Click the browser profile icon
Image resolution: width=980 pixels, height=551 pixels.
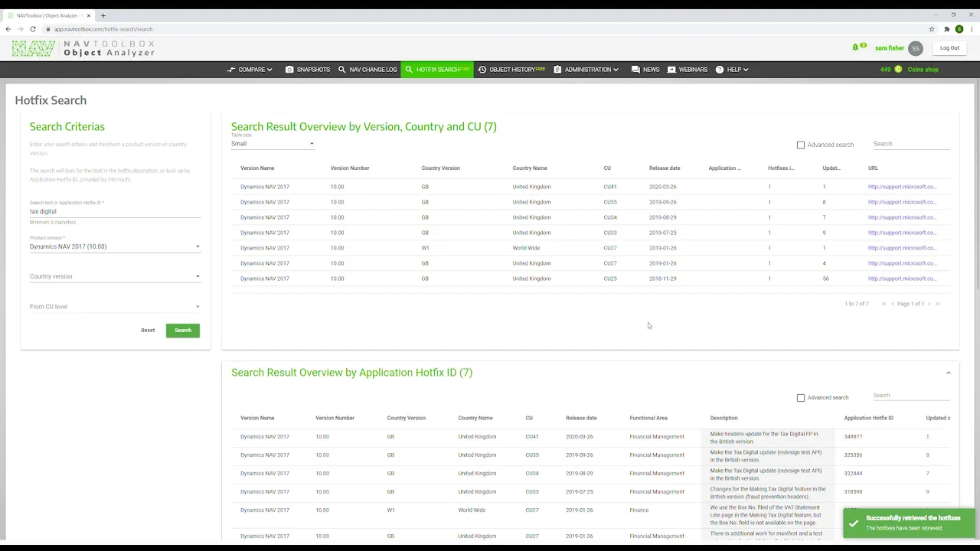coord(959,29)
